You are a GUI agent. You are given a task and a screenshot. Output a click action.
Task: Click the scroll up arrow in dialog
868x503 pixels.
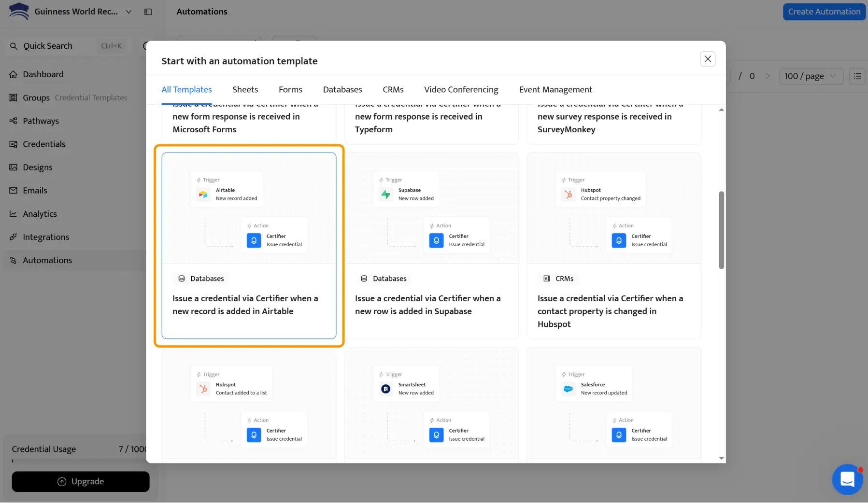(721, 110)
